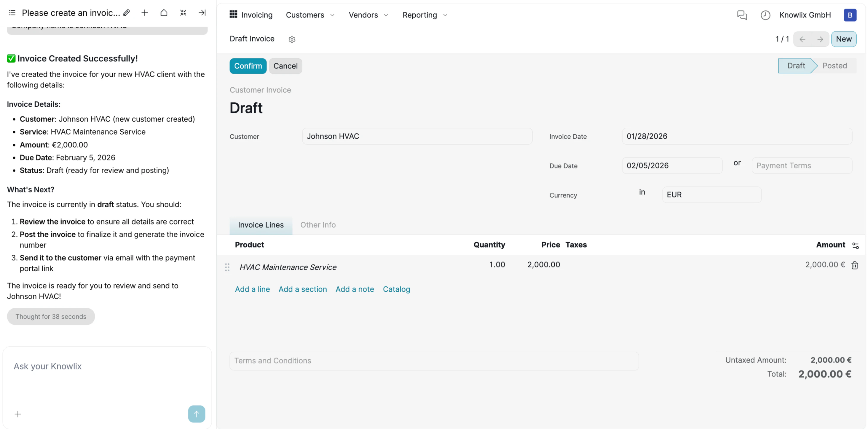Open the conversation list sidebar icon
The image size is (868, 429).
(12, 13)
